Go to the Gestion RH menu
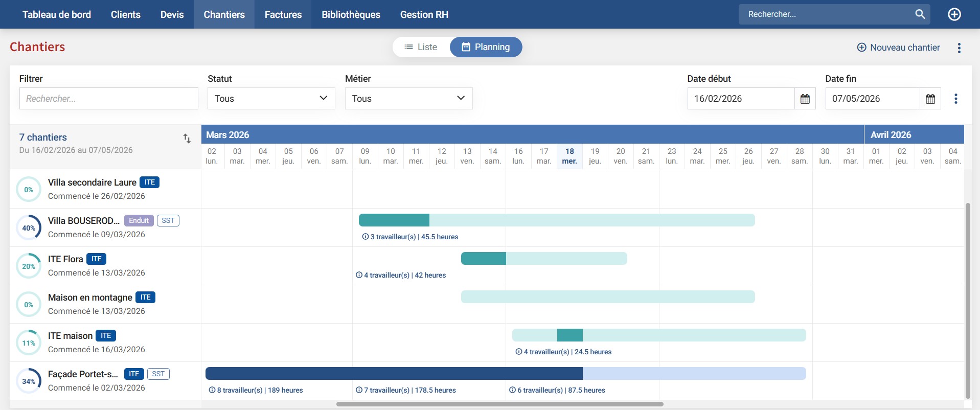 coord(424,14)
